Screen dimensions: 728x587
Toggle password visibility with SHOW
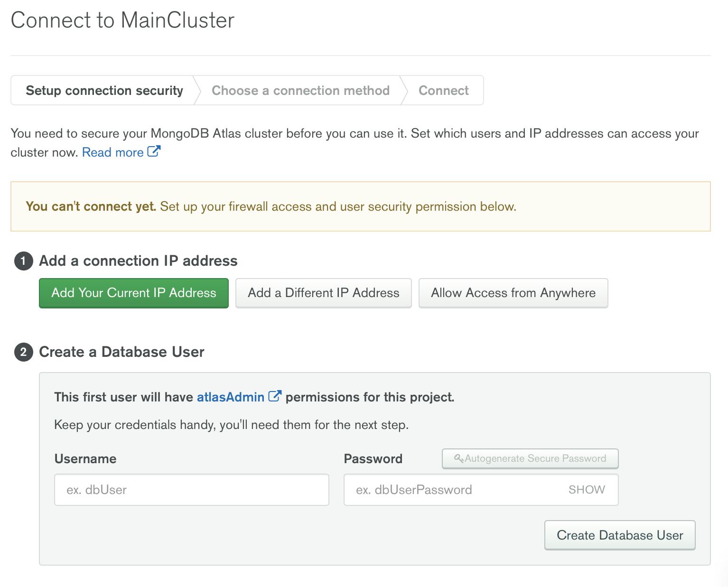click(587, 490)
